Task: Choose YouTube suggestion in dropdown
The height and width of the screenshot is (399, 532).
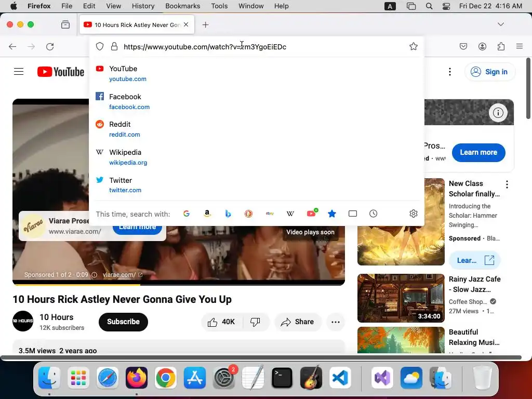Action: coord(257,73)
